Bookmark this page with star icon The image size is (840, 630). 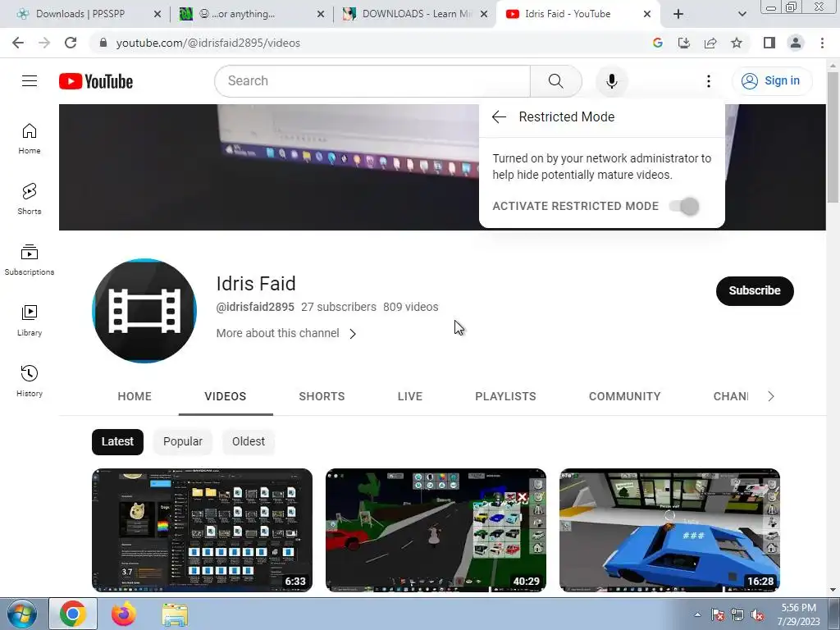(737, 43)
